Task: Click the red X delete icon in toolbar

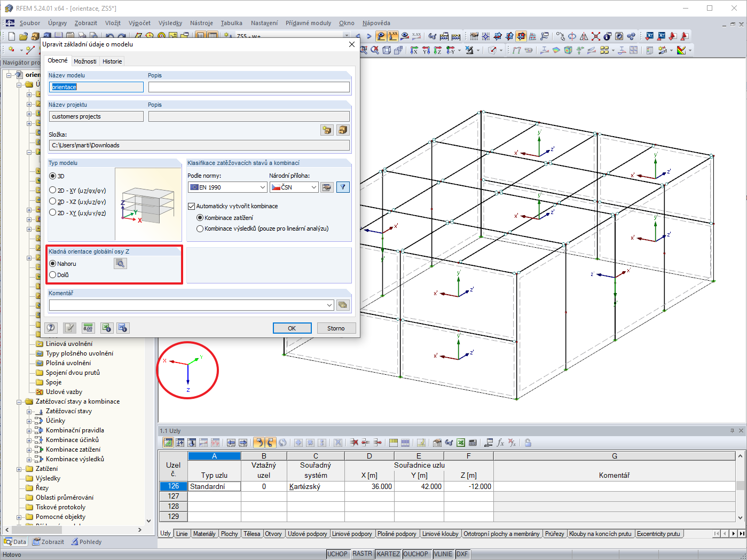Action: [x=595, y=36]
